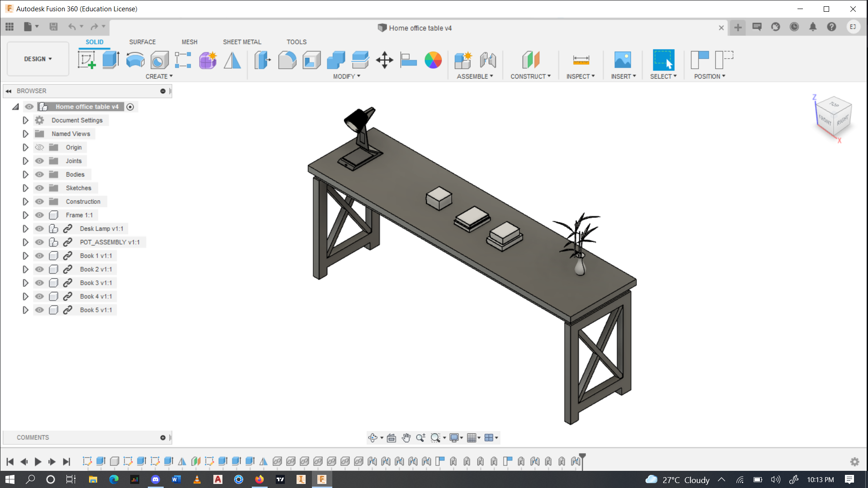Open the CONSTRUCT menu

(x=530, y=76)
